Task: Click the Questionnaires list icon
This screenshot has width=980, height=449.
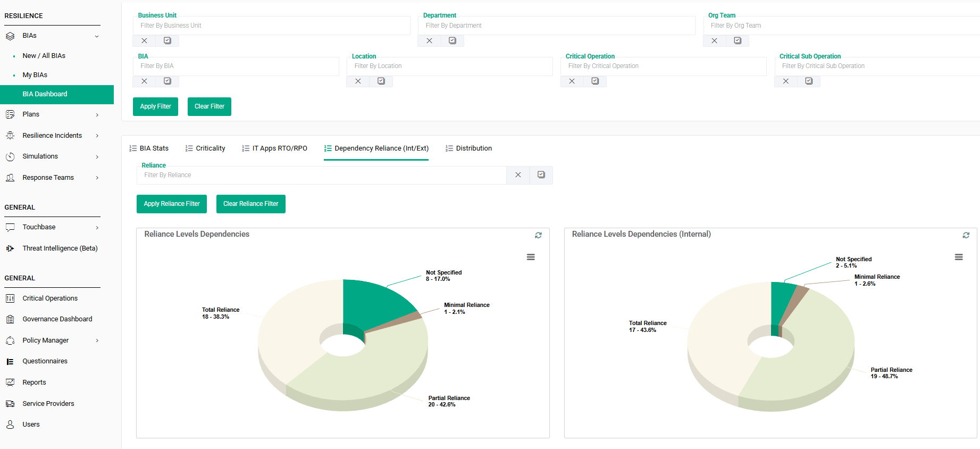Action: (10, 361)
